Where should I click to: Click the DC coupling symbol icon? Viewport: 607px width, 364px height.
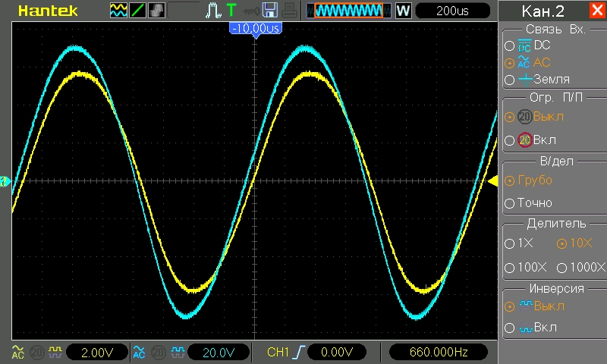coord(524,45)
